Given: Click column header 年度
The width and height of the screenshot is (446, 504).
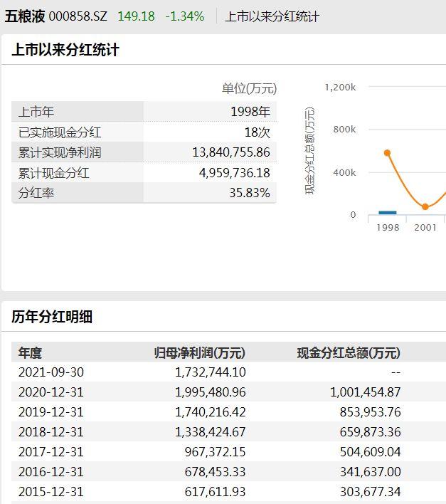Looking at the screenshot, I should coord(30,352).
